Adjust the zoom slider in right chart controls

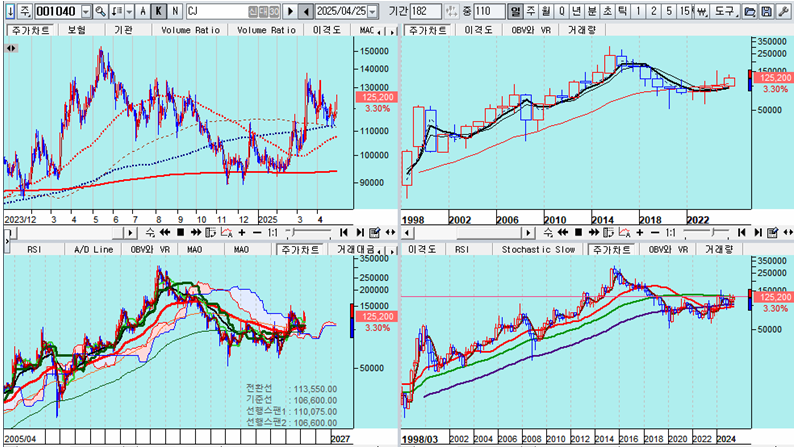(707, 233)
